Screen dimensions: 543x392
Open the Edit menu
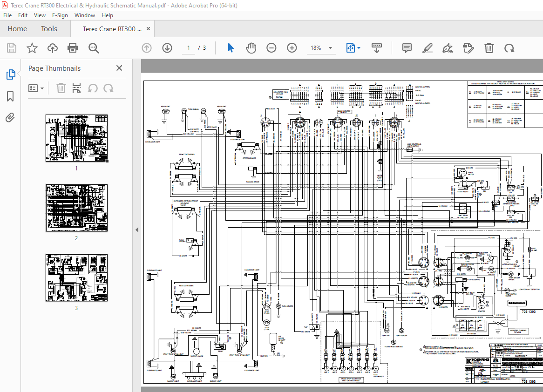[23, 15]
